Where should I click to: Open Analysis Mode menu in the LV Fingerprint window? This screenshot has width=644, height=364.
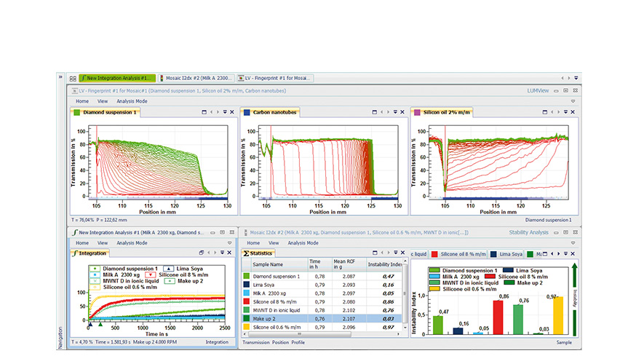132,101
